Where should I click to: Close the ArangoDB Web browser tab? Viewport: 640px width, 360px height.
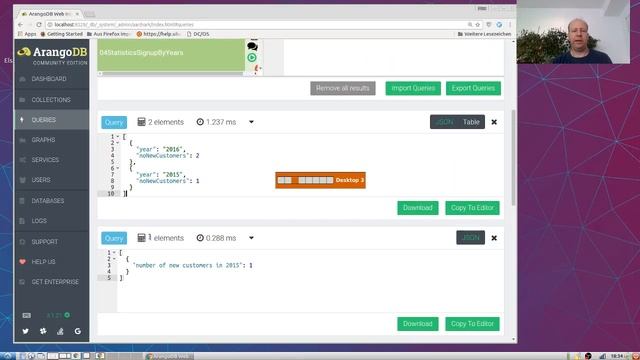click(x=77, y=14)
